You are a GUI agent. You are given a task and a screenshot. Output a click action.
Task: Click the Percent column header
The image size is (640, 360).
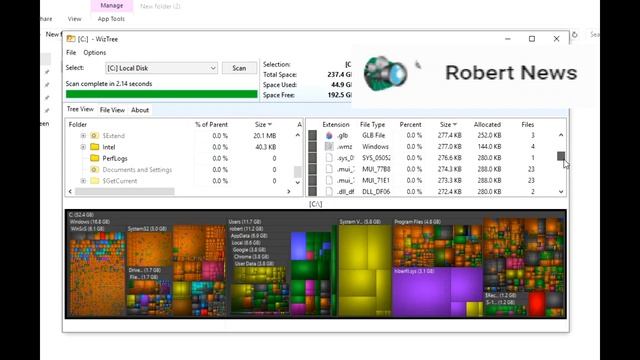tap(410, 124)
